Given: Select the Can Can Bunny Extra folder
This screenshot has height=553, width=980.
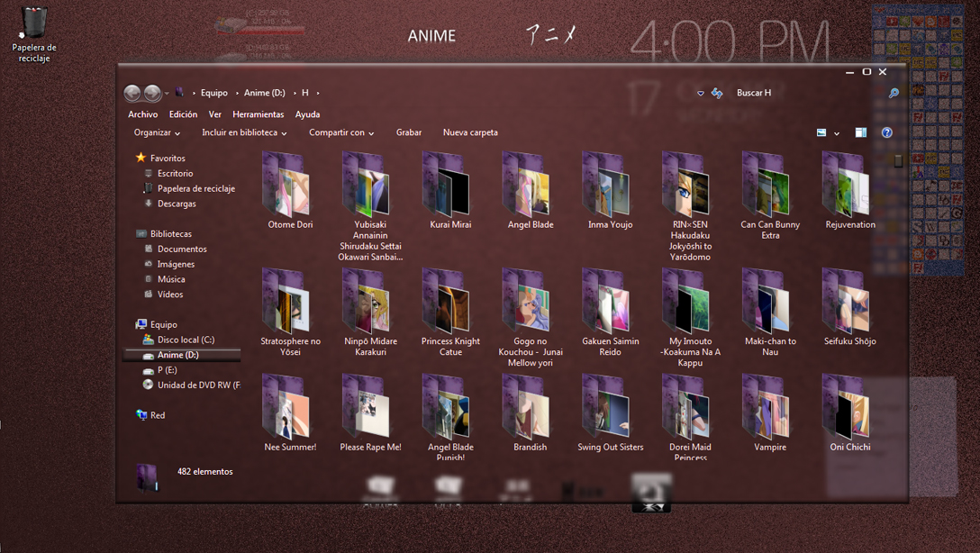Looking at the screenshot, I should [770, 195].
